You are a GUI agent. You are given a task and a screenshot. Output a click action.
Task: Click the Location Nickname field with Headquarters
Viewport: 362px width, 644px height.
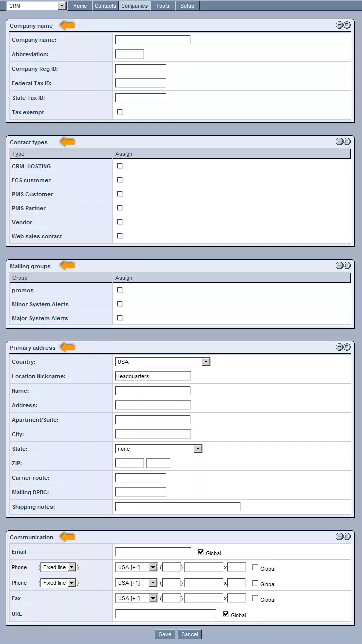point(153,376)
